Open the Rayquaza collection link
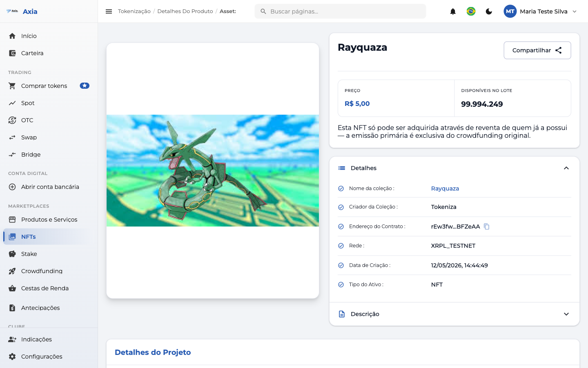The height and width of the screenshot is (368, 588). click(x=445, y=188)
